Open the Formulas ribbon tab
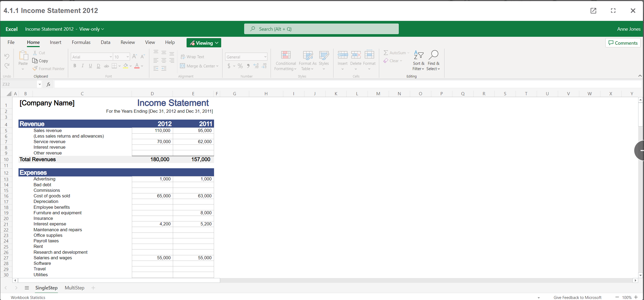This screenshot has width=644, height=300. point(81,42)
